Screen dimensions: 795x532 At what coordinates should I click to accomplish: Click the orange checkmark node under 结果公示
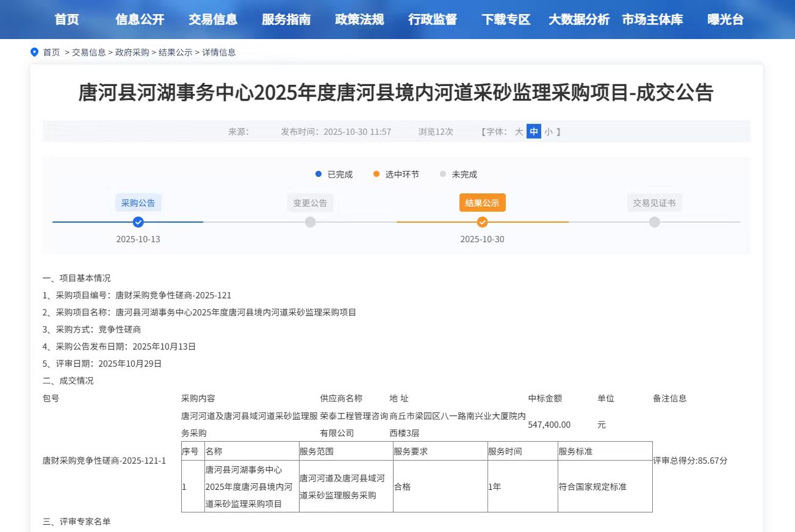click(482, 222)
